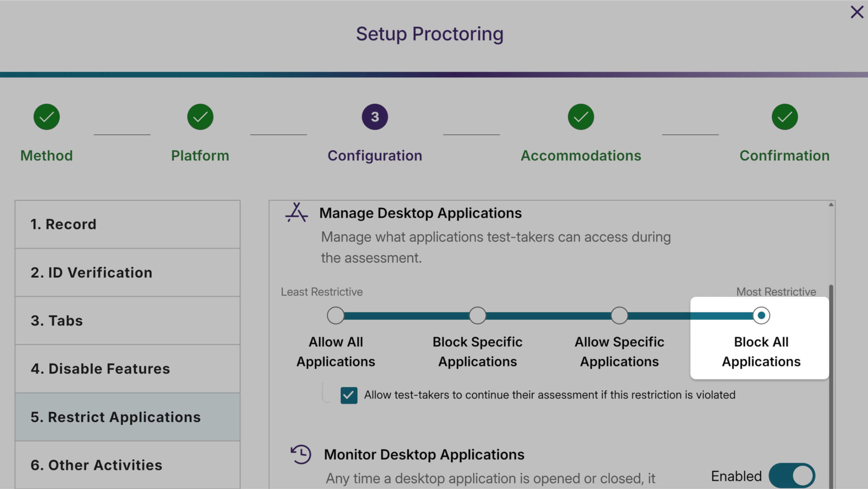This screenshot has height=489, width=868.
Task: Select the Block Specific Applications option
Action: point(477,316)
